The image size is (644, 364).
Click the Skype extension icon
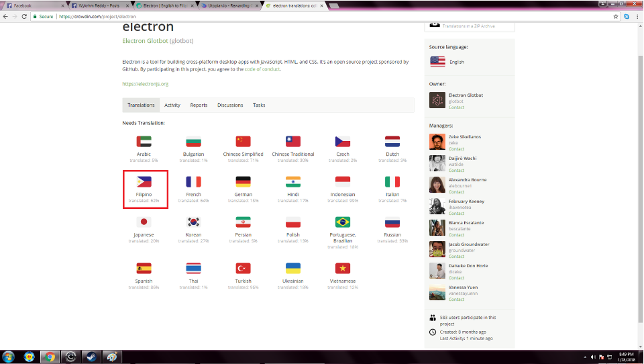[x=627, y=16]
